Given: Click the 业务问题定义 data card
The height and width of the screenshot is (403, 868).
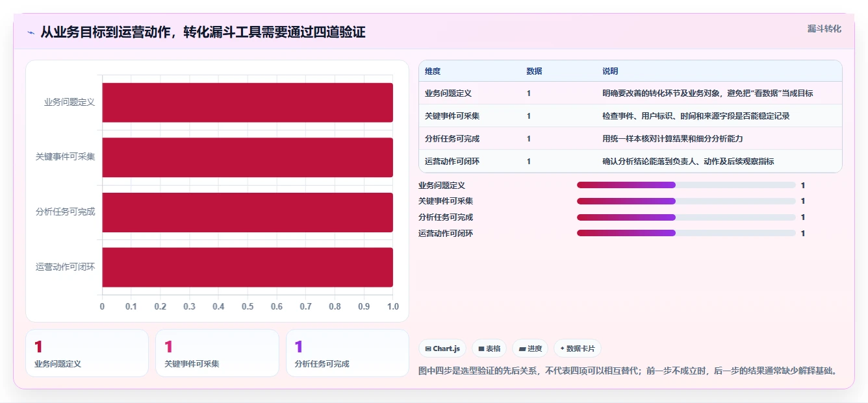Looking at the screenshot, I should coord(87,353).
